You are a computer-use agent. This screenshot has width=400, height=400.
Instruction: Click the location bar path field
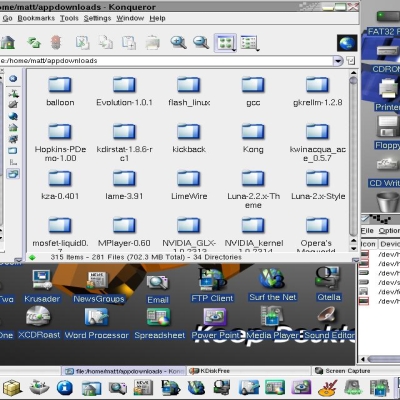pyautogui.click(x=166, y=61)
